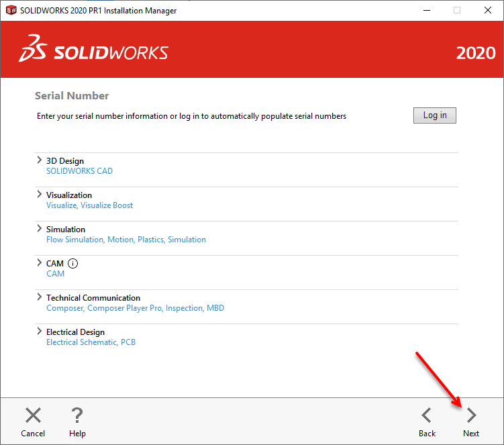This screenshot has width=504, height=445.
Task: Click Flow Simulation, Motion, Plastics link
Action: point(126,240)
